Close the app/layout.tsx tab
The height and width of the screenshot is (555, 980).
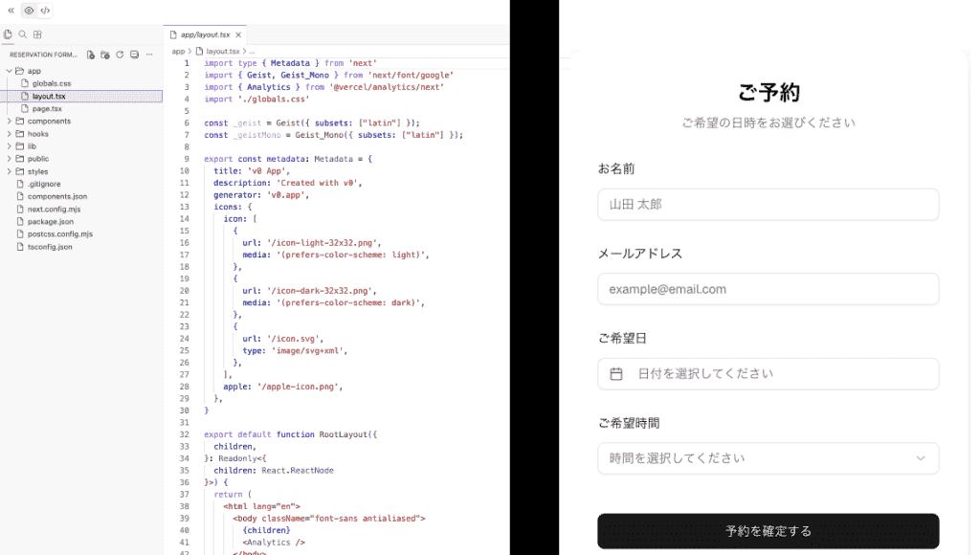tap(238, 35)
